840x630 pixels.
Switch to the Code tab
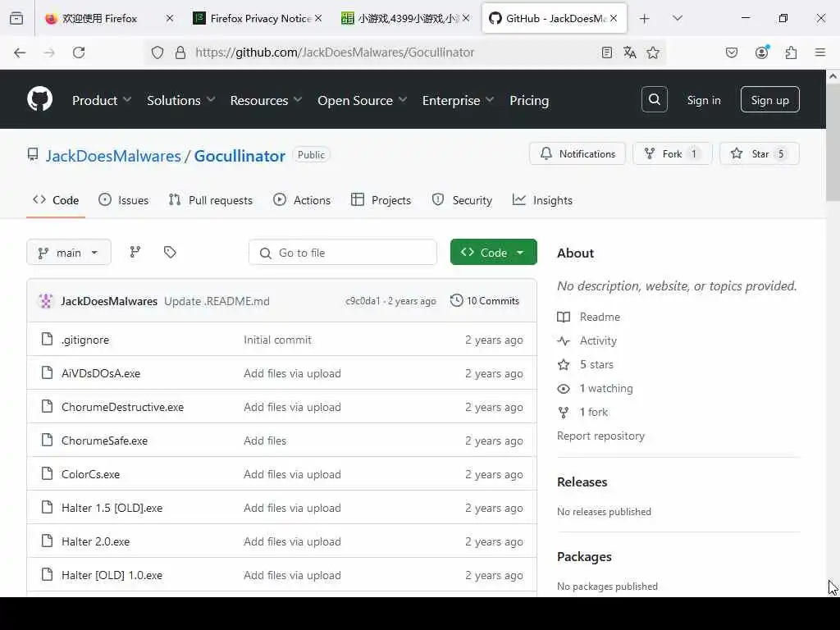pos(56,200)
